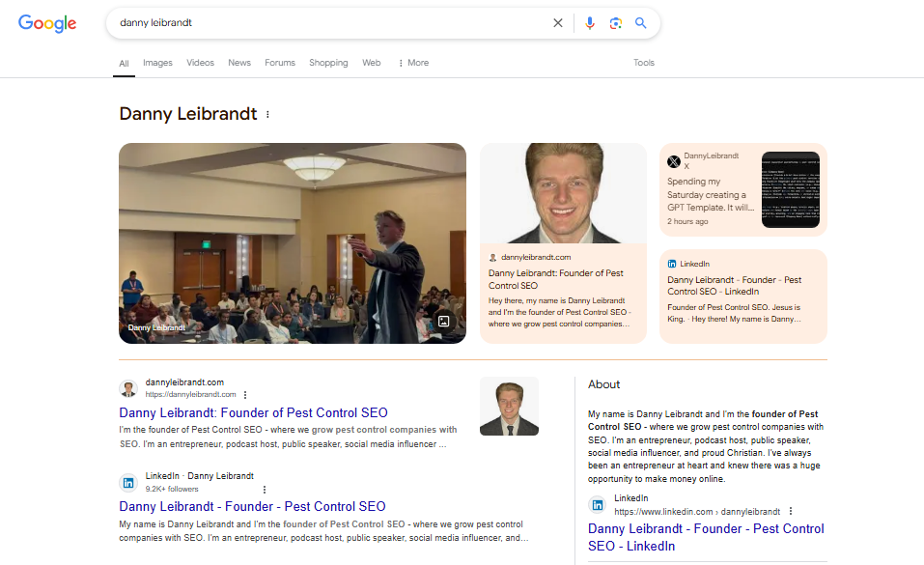Open Google Lens image search icon

[x=615, y=23]
